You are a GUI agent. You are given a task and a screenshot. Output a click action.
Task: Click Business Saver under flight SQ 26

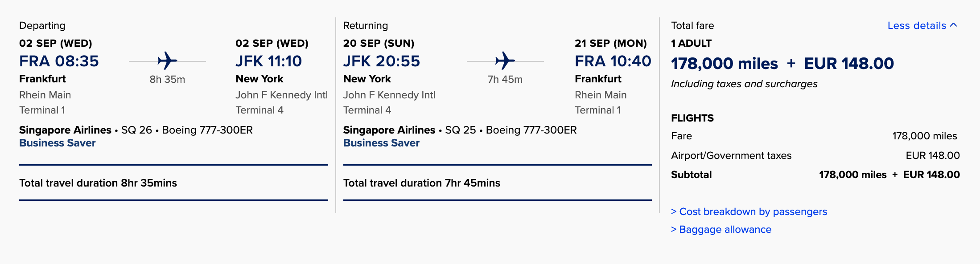click(x=58, y=143)
